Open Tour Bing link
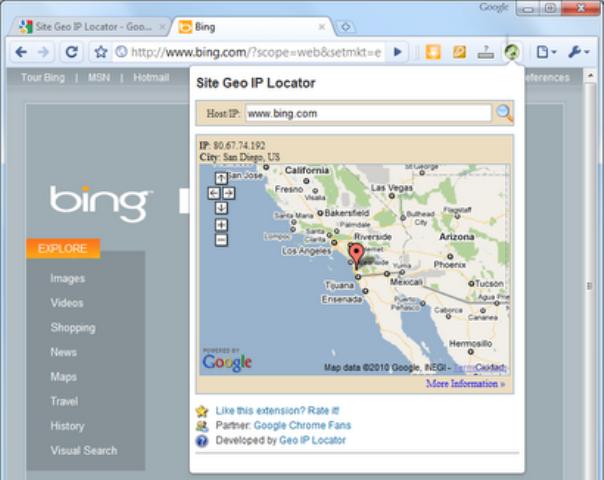Screen dimensions: 604x480 tap(43, 77)
